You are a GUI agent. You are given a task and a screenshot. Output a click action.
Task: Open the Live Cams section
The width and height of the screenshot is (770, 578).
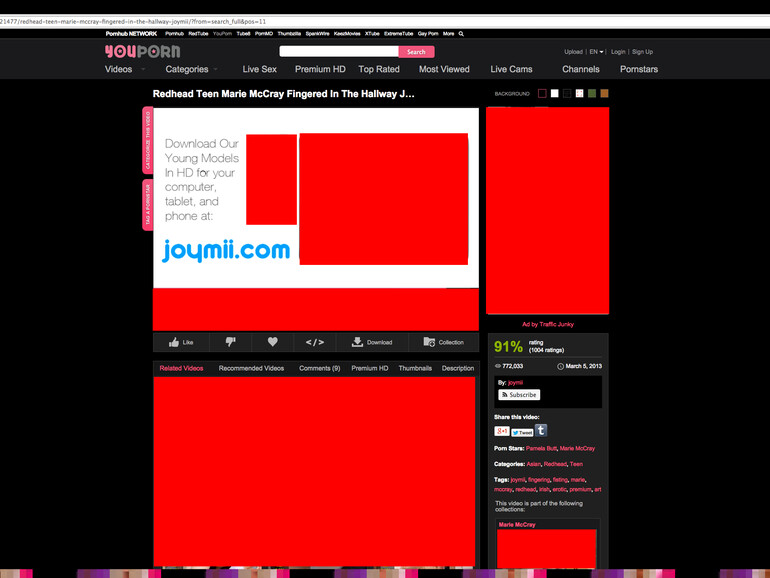511,69
